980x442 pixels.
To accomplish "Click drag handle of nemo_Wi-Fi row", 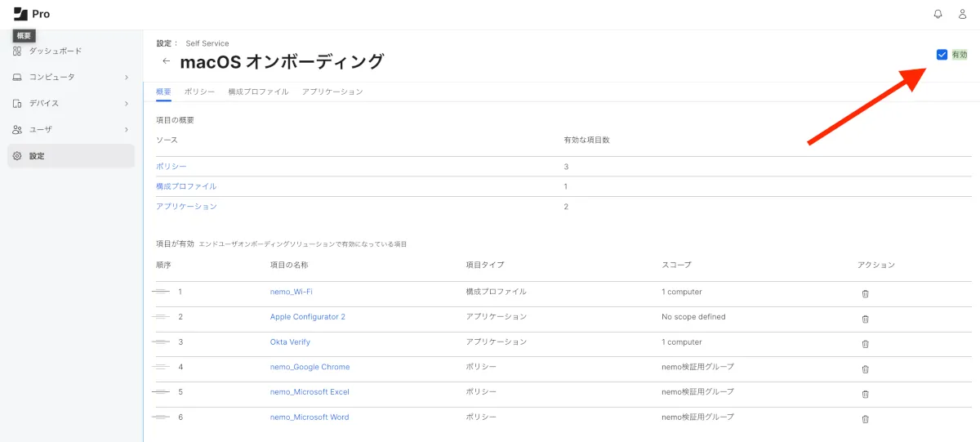I will (x=161, y=292).
